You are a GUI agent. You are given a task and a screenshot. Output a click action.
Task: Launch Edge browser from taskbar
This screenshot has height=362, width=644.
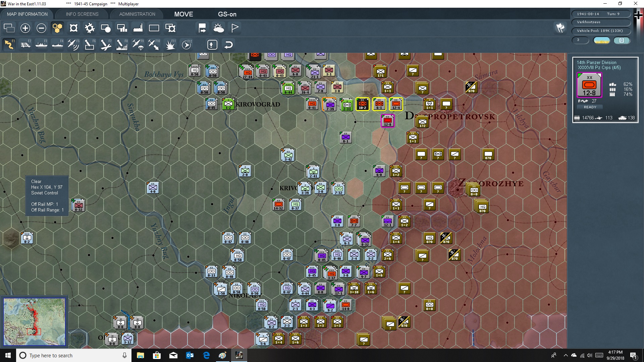tap(206, 355)
